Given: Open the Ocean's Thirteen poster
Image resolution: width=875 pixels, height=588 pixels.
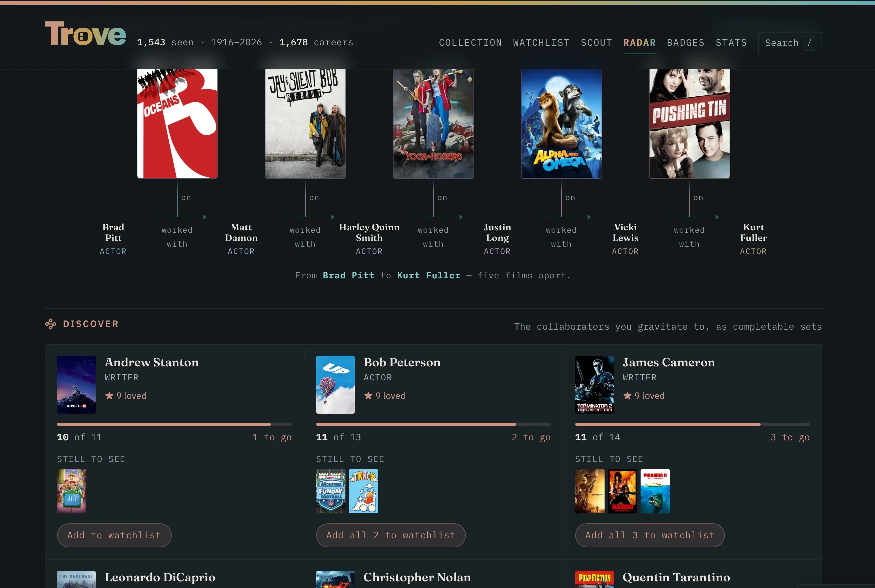Looking at the screenshot, I should pyautogui.click(x=177, y=124).
